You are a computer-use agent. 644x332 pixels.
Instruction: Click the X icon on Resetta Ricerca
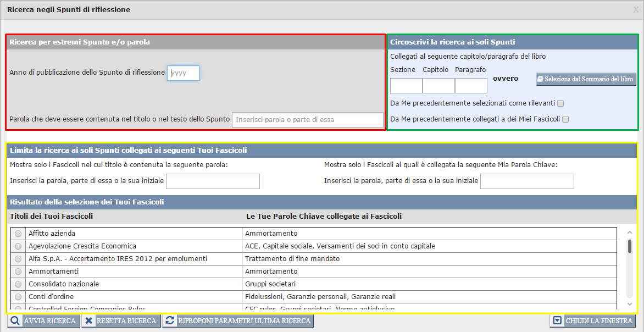[x=89, y=321]
